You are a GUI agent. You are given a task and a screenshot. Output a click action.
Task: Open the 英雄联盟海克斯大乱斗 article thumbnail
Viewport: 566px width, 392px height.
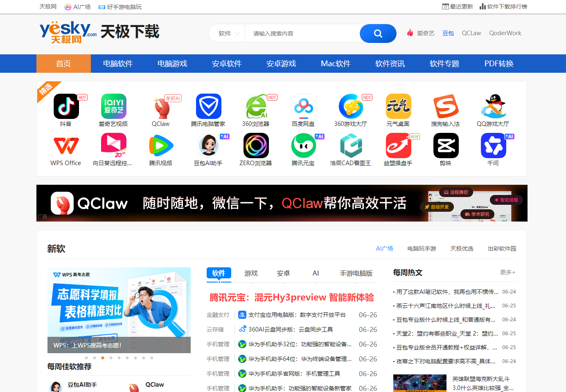(x=420, y=383)
